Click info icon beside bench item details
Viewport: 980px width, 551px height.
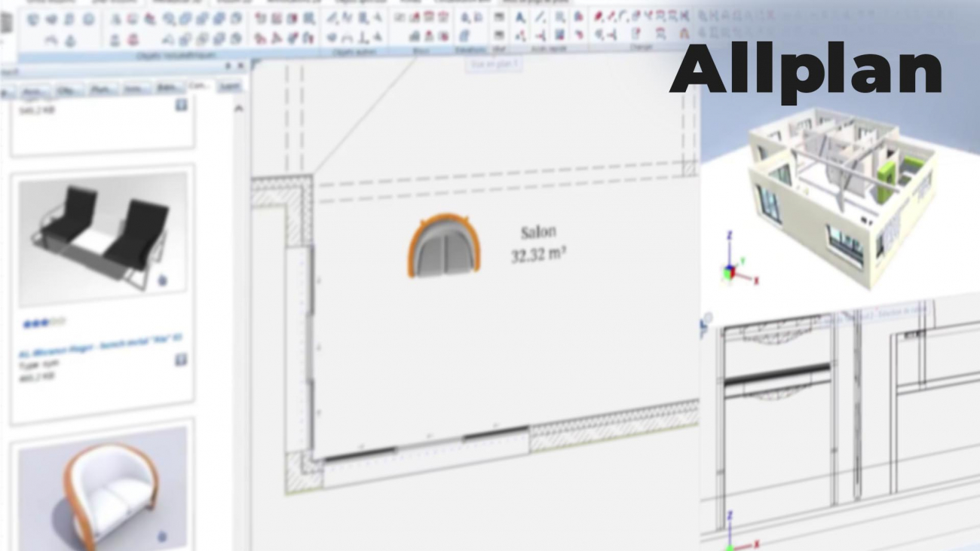181,360
